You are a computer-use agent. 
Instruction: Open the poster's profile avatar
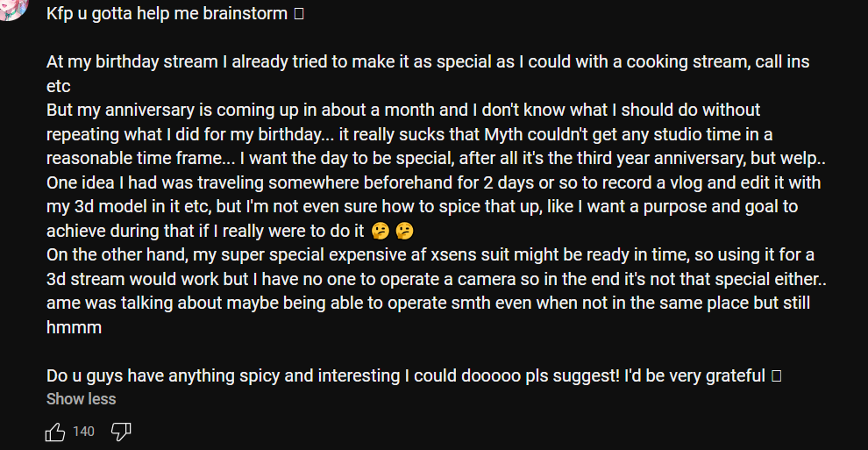(x=12, y=8)
